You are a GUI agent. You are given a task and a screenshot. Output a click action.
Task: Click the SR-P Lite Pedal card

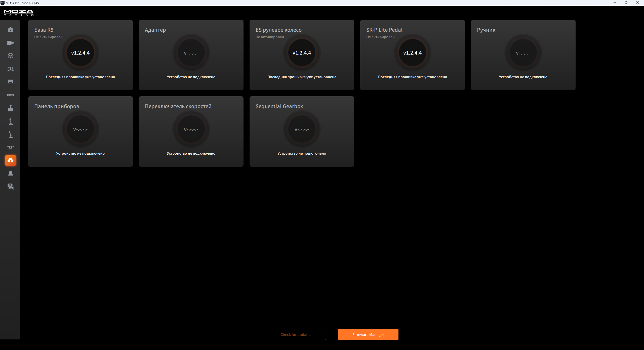coord(412,55)
